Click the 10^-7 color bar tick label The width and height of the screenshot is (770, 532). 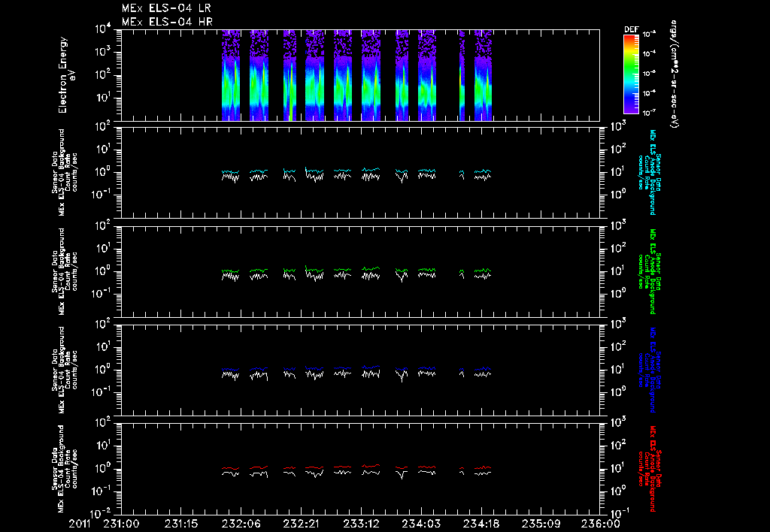pos(648,113)
